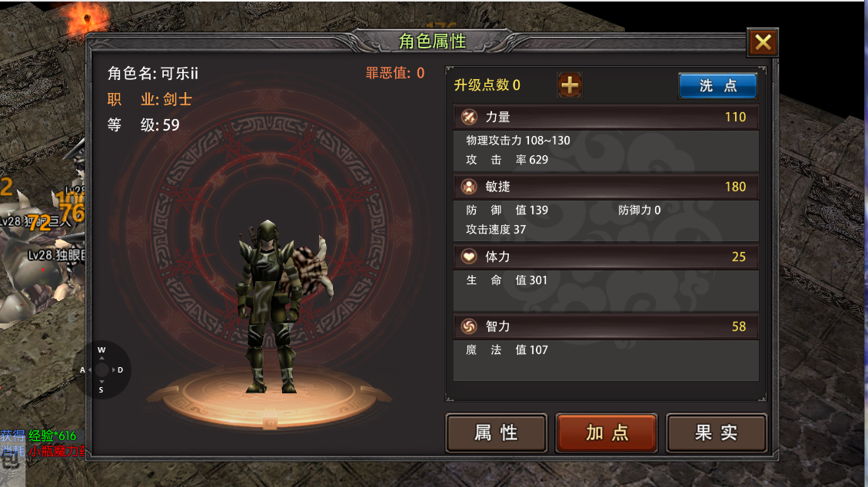868x487 pixels.
Task: Click the 升级点数 0 label
Action: tap(487, 85)
